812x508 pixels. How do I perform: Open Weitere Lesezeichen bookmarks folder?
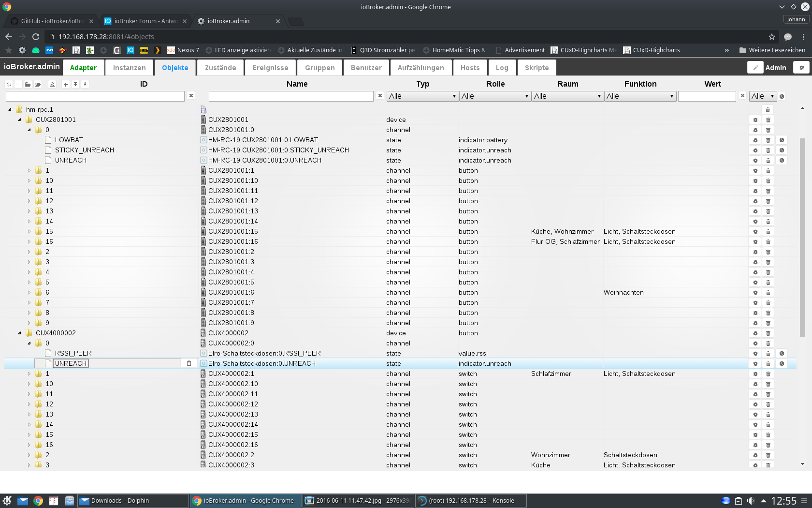click(772, 50)
